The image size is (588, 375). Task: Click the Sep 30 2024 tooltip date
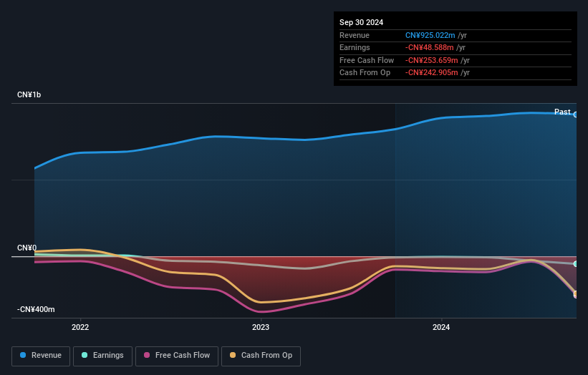[361, 22]
